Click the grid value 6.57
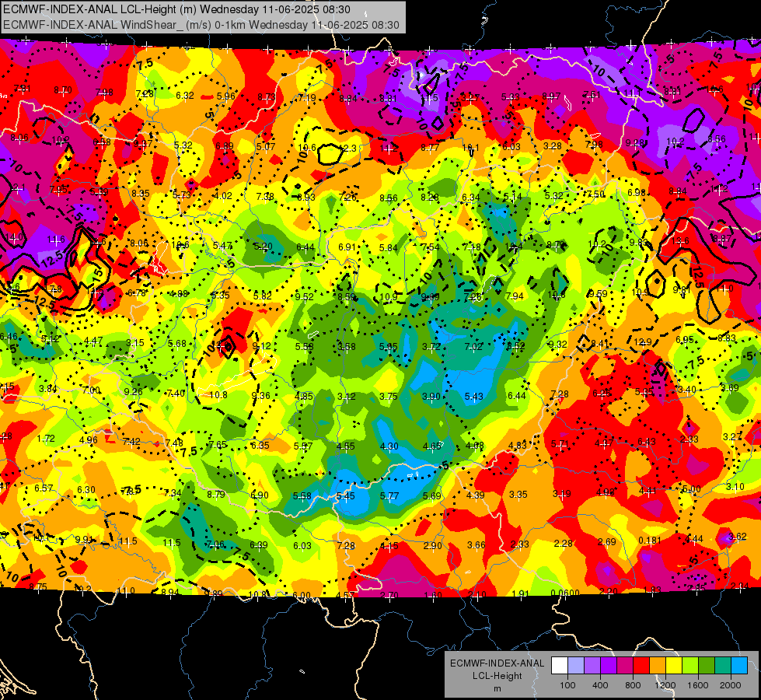 (44, 488)
